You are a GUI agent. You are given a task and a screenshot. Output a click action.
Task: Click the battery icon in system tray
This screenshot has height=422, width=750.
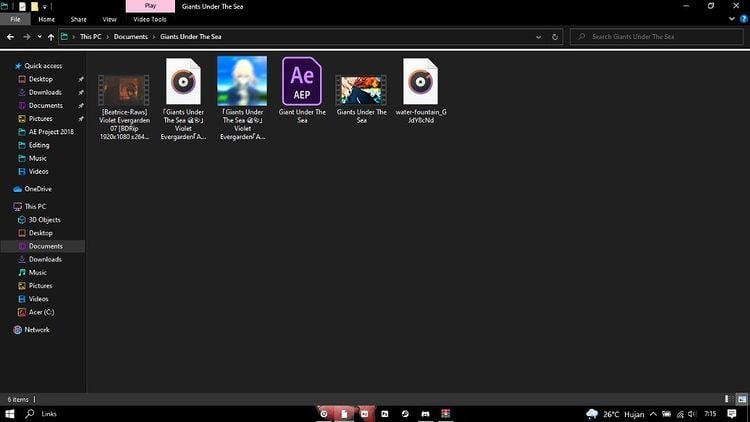pos(666,414)
